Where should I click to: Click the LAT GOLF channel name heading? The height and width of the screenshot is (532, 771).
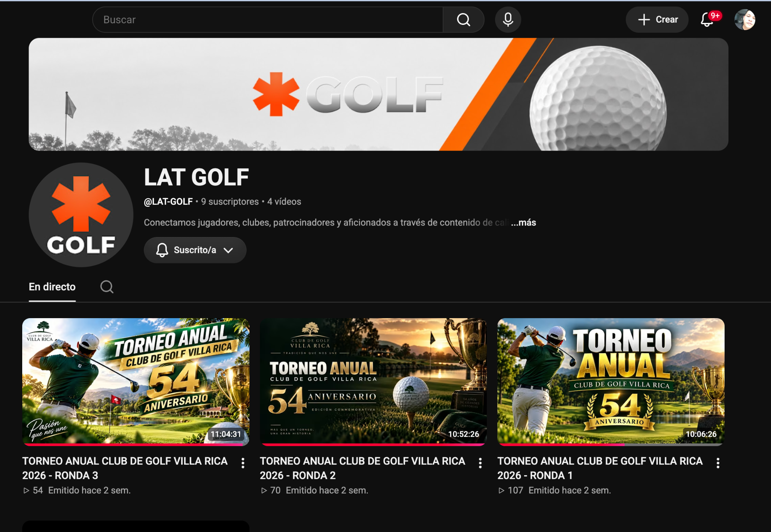(x=196, y=177)
